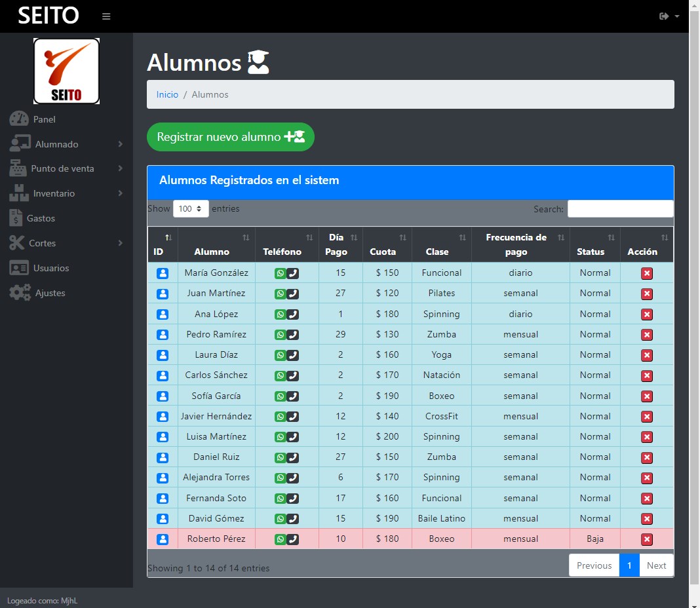Open the logout dropdown in top bar
Image resolution: width=700 pixels, height=608 pixels.
click(669, 16)
